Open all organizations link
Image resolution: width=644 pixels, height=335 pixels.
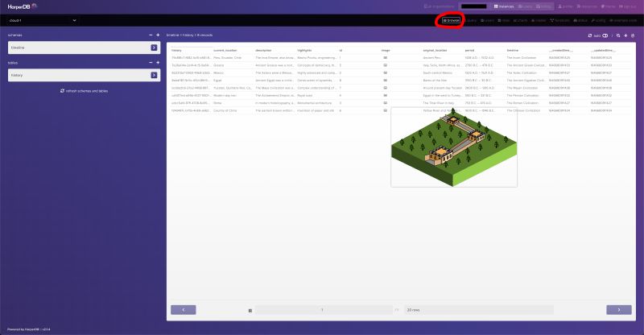click(439, 6)
